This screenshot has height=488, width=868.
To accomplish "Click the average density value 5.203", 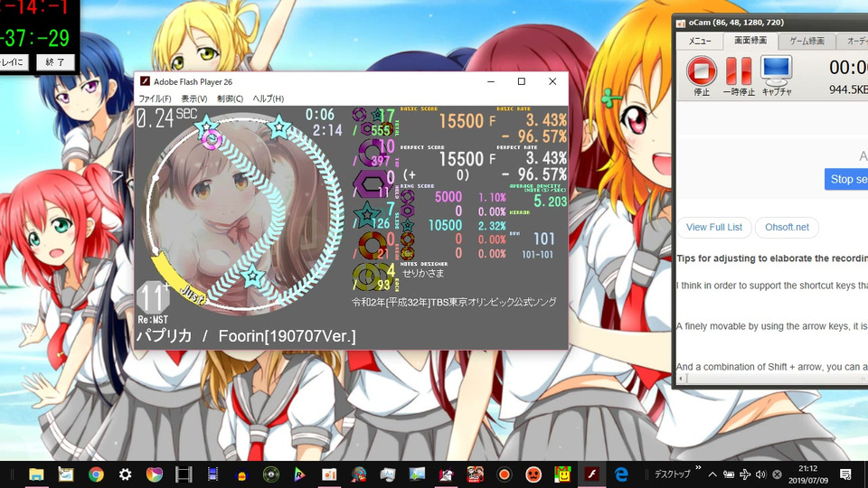I will [x=550, y=202].
